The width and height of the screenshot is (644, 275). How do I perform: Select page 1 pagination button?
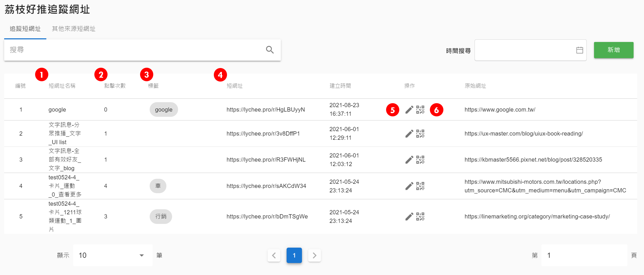pos(294,255)
